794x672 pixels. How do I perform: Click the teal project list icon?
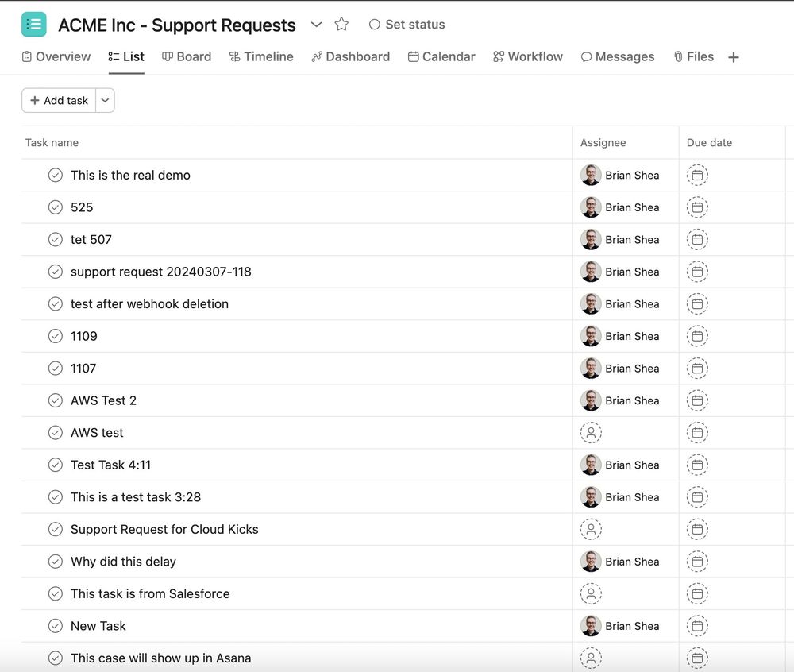[34, 25]
